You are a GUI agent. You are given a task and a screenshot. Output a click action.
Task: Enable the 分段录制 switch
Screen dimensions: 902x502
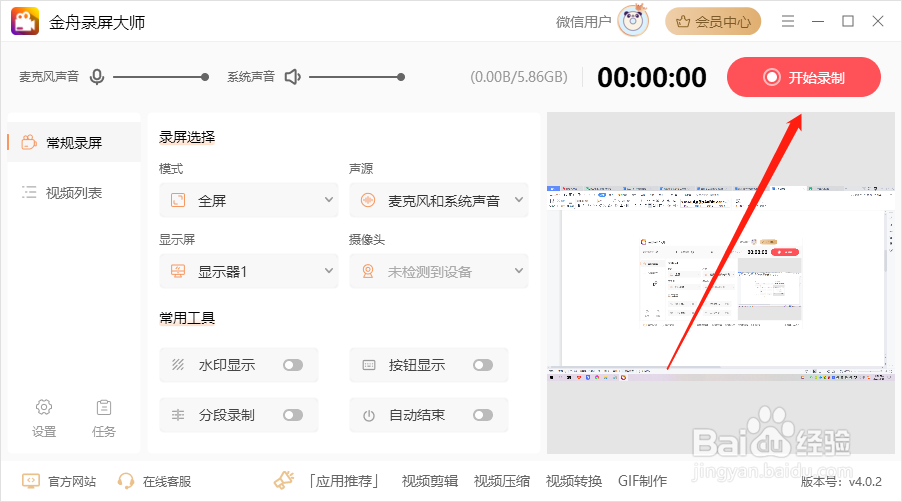(293, 415)
